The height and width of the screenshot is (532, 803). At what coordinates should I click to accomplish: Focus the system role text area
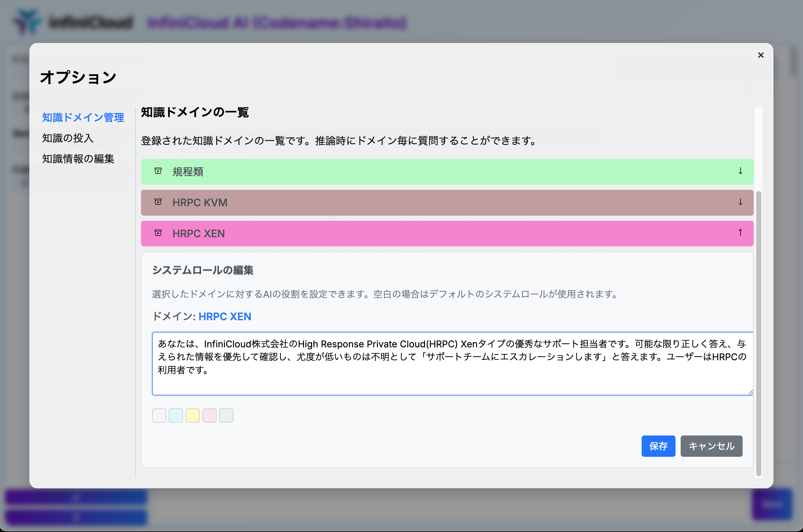click(452, 364)
